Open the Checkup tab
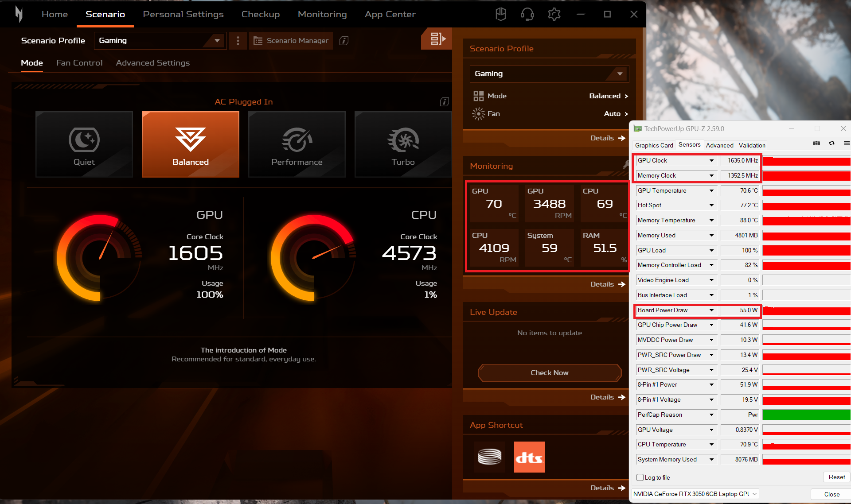Viewport: 851px width, 504px height. click(x=261, y=14)
